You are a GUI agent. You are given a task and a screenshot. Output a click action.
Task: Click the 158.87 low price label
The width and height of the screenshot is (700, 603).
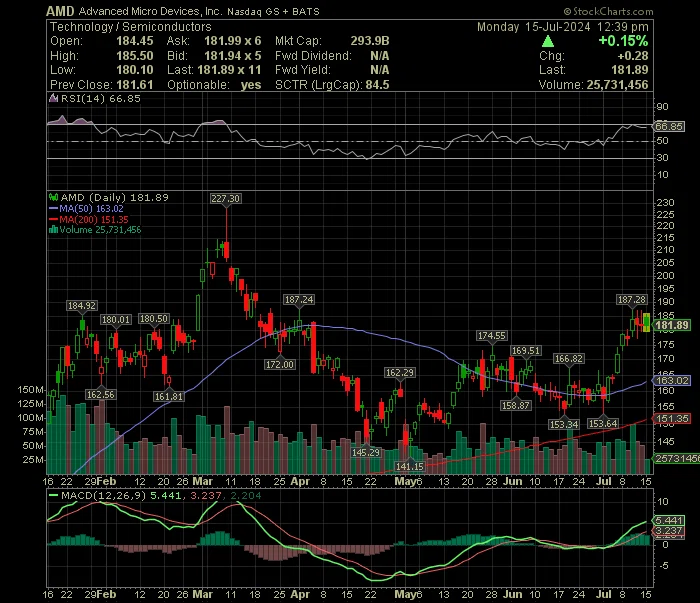(516, 405)
